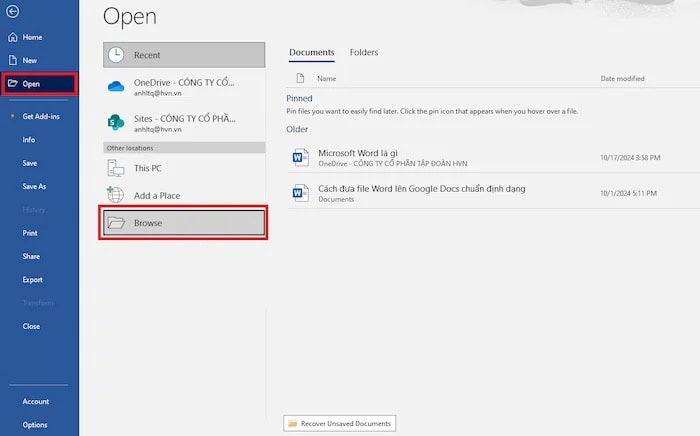
Task: Select the Recent location
Action: coord(184,55)
